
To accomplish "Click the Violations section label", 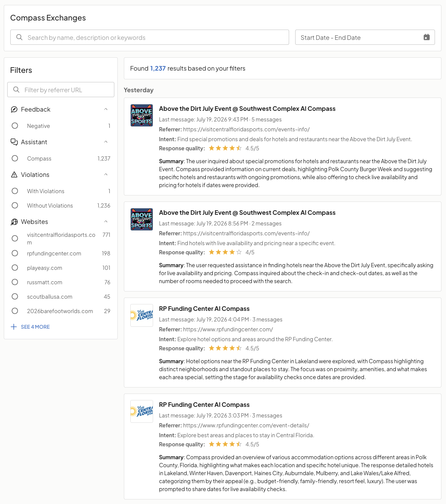I will point(35,175).
